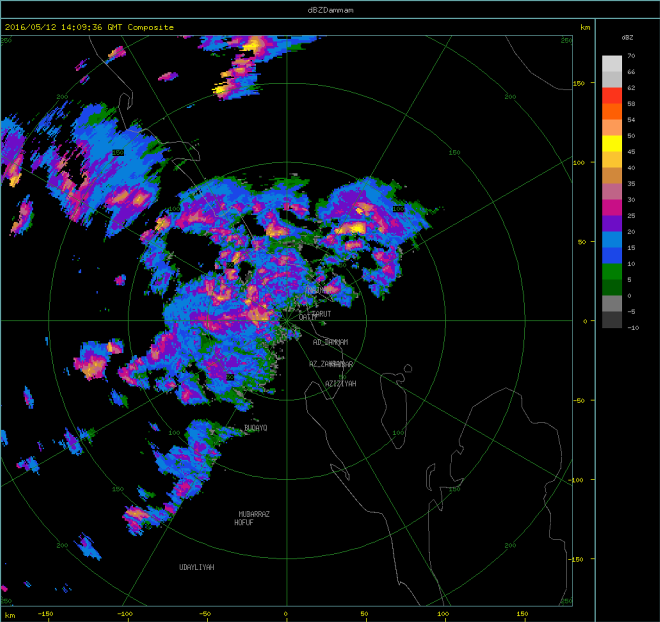Click the AD_DAMMAM city label
Viewport: 660px width, 622px height.
(x=330, y=342)
